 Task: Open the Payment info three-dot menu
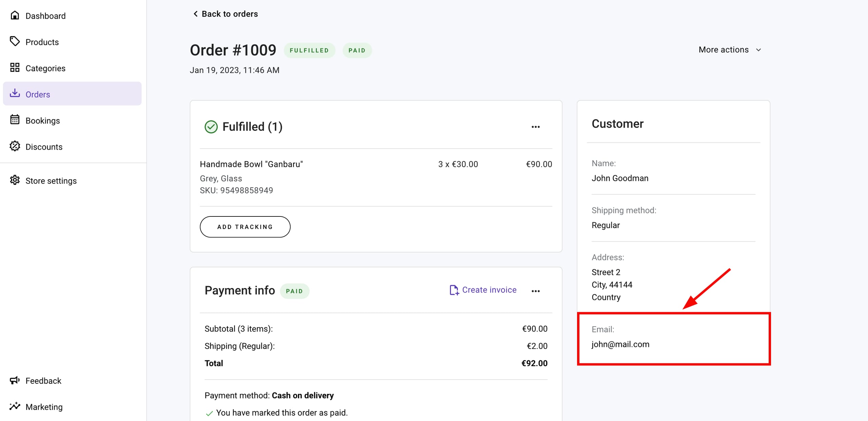535,291
